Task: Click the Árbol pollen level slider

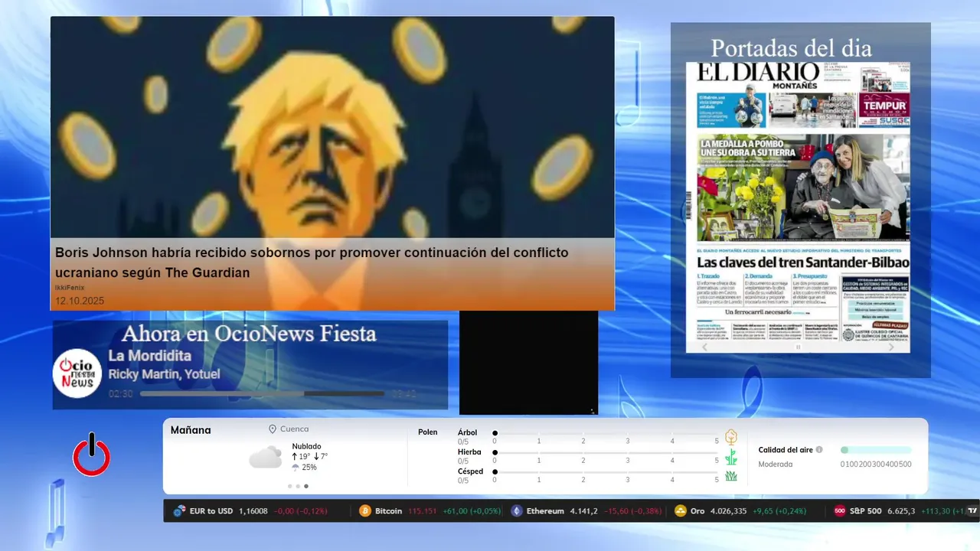Action: coord(606,433)
